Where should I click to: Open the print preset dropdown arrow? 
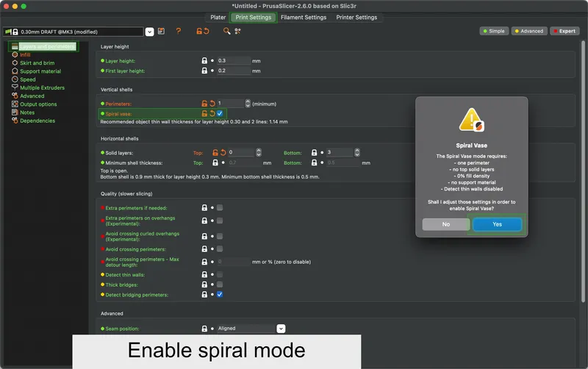[x=149, y=32]
